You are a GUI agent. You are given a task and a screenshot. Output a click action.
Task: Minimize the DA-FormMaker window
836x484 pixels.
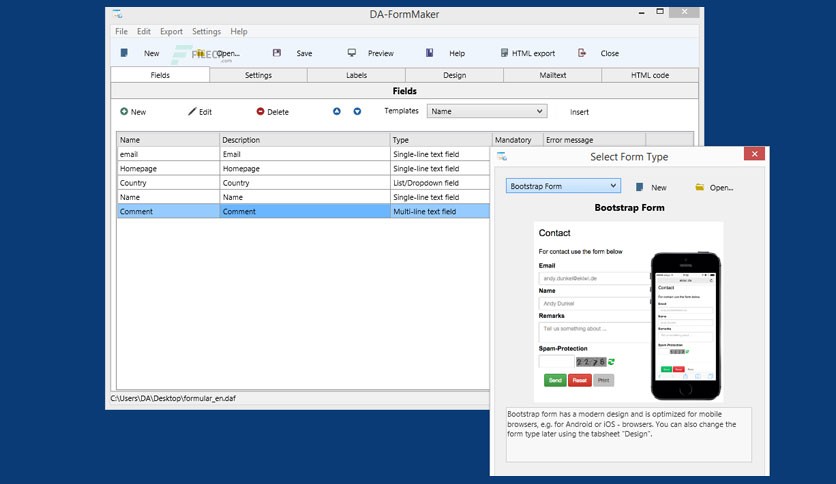pos(641,12)
